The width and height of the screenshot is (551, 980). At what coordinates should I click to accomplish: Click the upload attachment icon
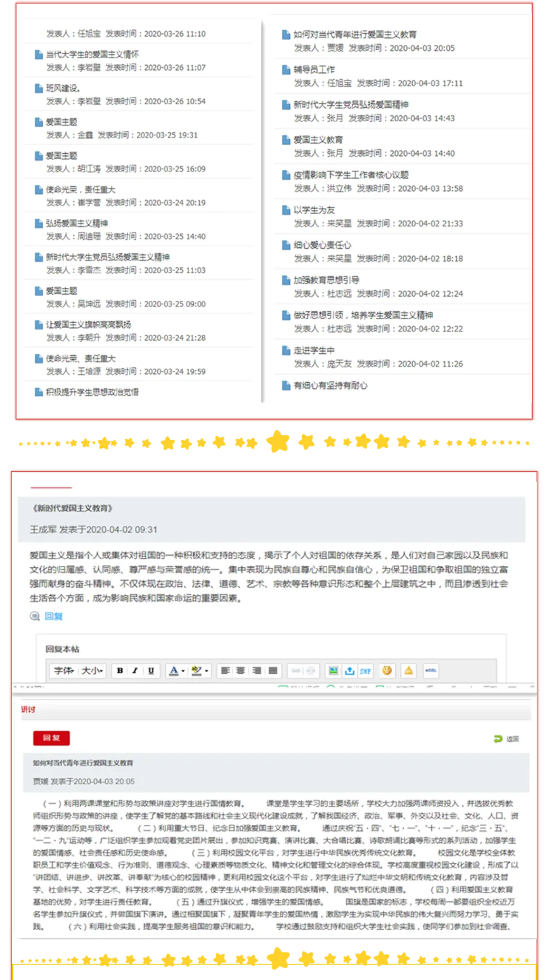(349, 671)
